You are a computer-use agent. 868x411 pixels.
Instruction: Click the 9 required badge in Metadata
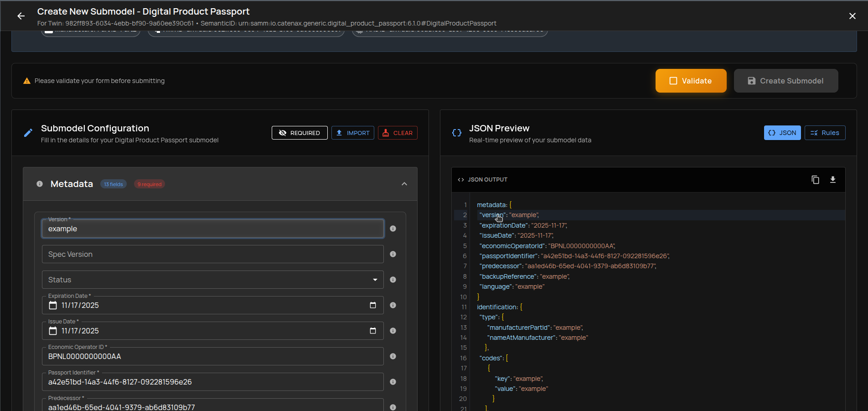tap(149, 184)
